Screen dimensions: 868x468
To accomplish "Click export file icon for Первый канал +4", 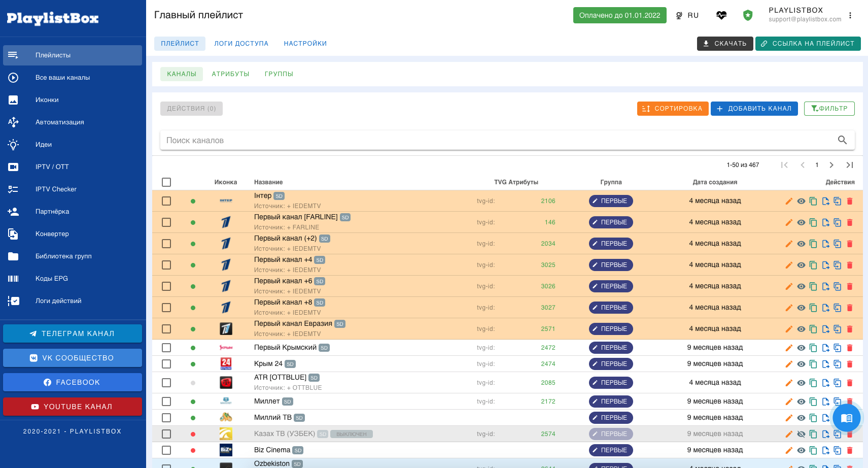I will (x=825, y=265).
